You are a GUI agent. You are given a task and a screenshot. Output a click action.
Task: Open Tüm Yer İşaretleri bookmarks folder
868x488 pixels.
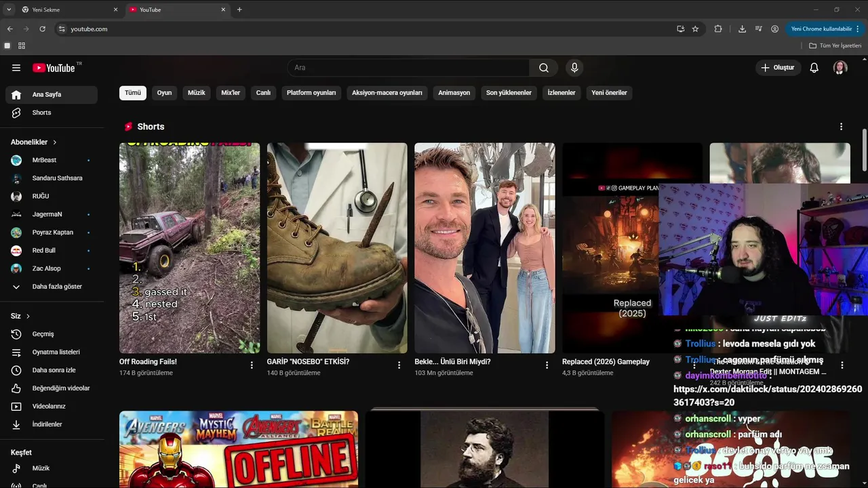pos(835,45)
